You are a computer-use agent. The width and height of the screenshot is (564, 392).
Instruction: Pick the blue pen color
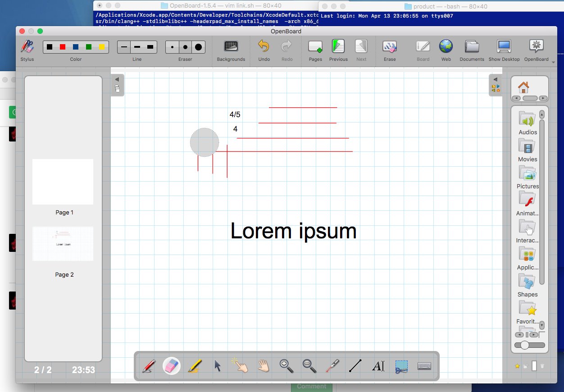(76, 47)
